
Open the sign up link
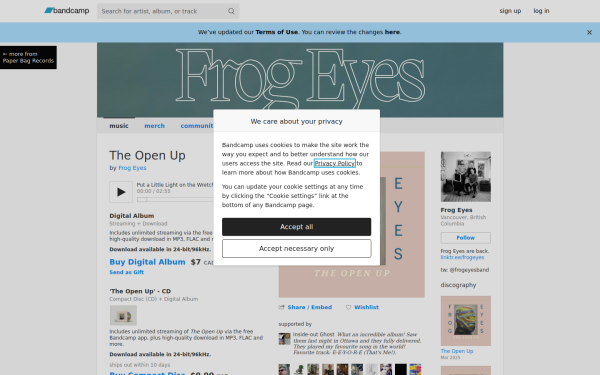[510, 11]
